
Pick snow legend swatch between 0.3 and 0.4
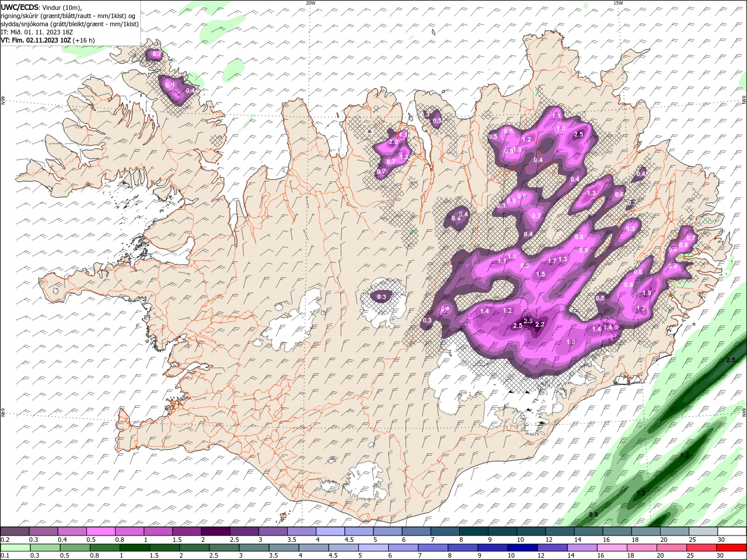[43, 531]
